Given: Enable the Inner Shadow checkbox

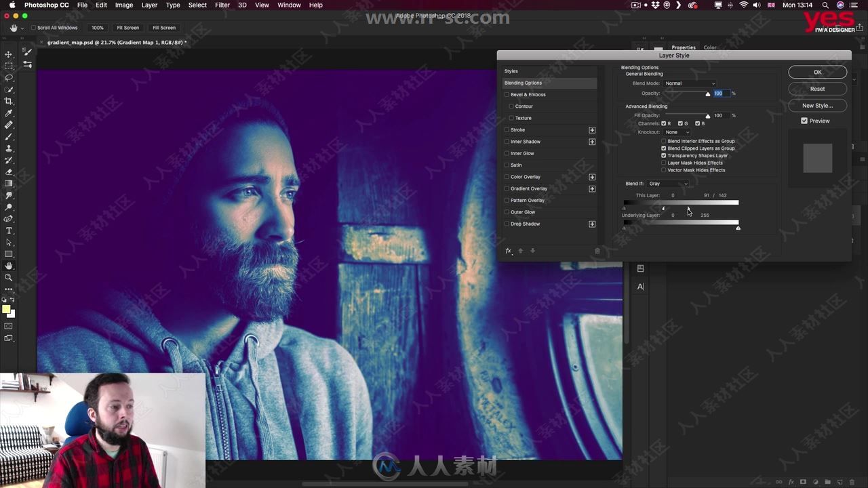Looking at the screenshot, I should pyautogui.click(x=507, y=142).
